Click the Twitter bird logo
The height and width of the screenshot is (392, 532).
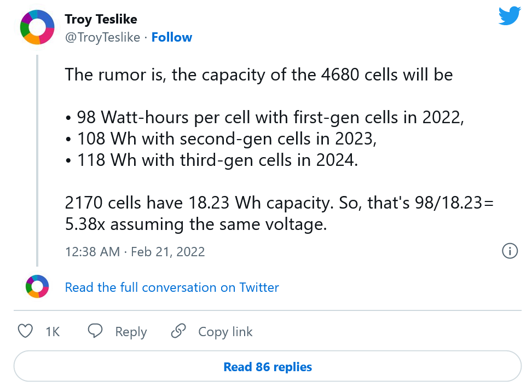click(x=510, y=16)
